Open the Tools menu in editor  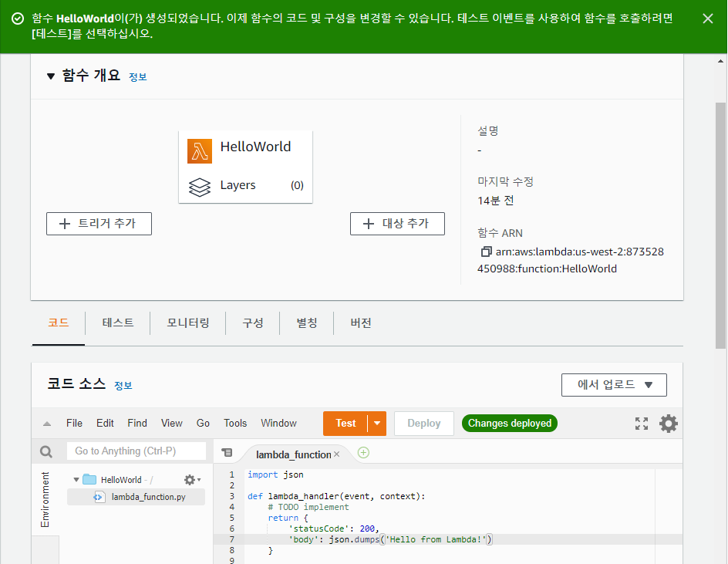(x=235, y=424)
